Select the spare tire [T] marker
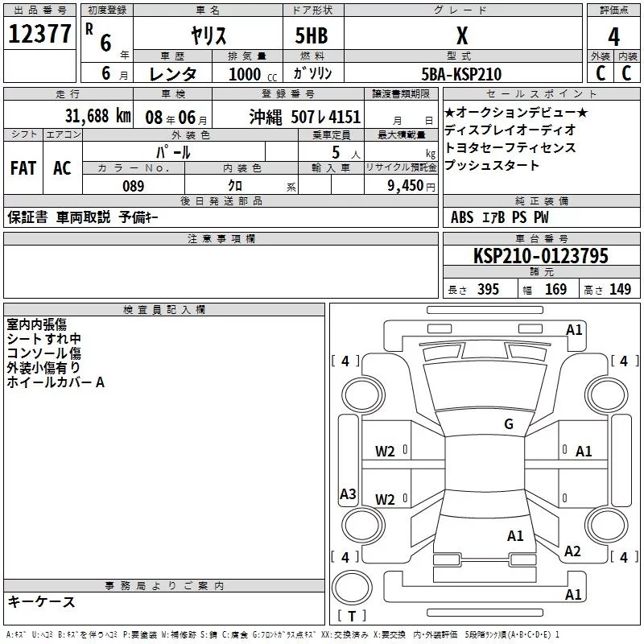 (353, 617)
